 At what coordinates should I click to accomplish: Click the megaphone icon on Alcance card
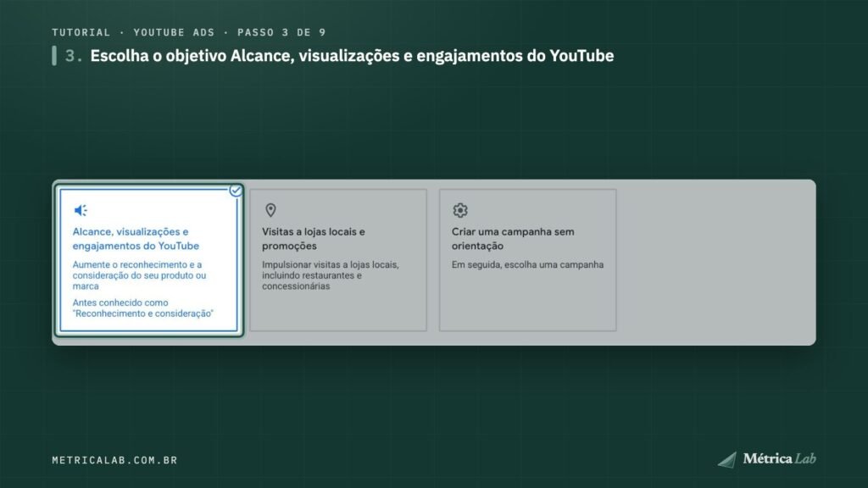click(x=81, y=210)
